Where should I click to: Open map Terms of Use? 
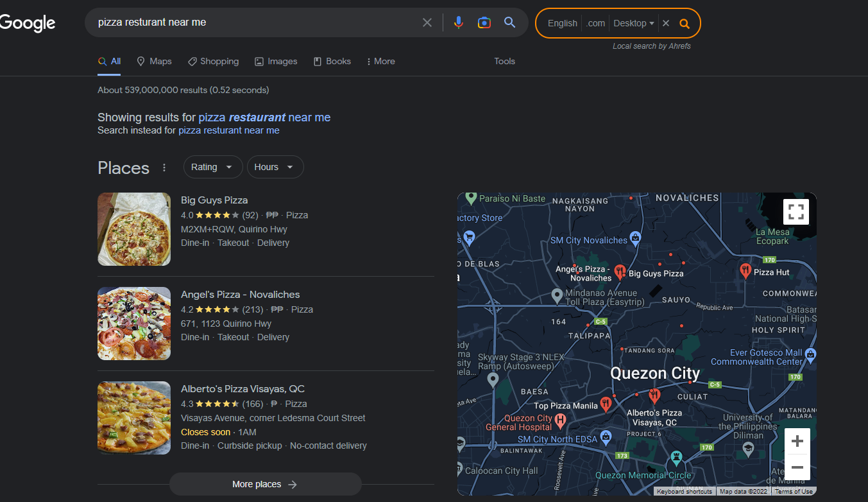tap(794, 491)
